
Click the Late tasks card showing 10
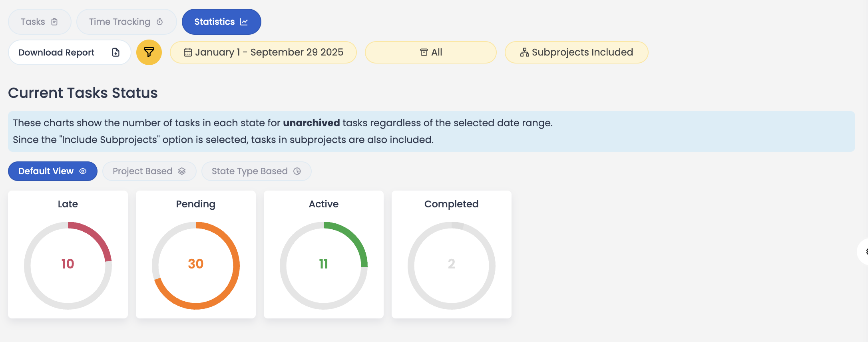[68, 255]
